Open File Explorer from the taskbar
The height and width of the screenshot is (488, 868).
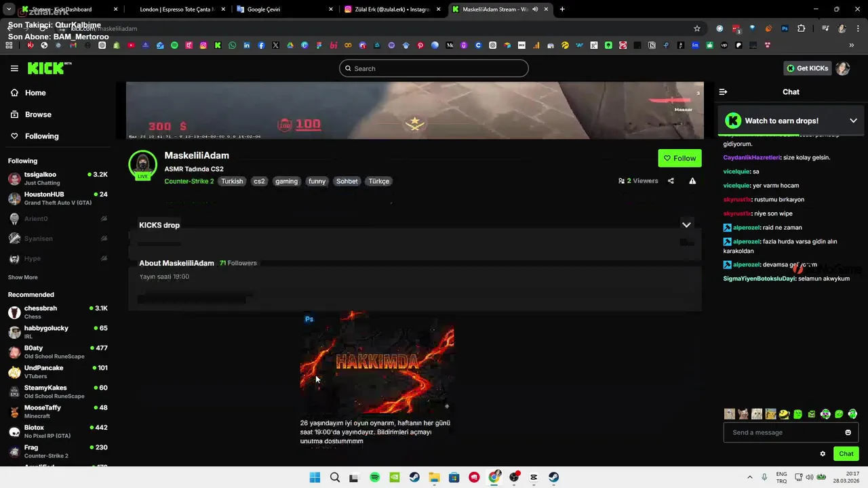(434, 477)
